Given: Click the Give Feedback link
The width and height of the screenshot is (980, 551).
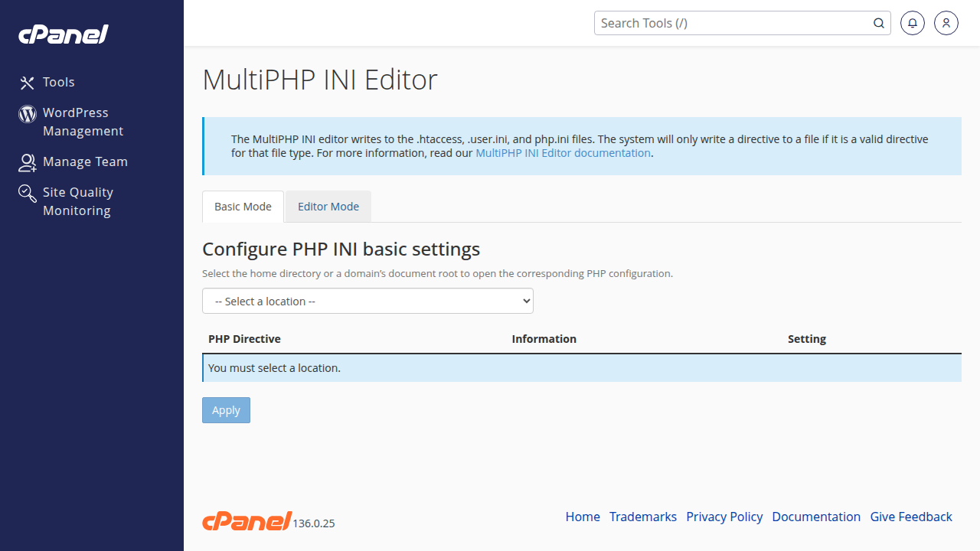Looking at the screenshot, I should (911, 517).
